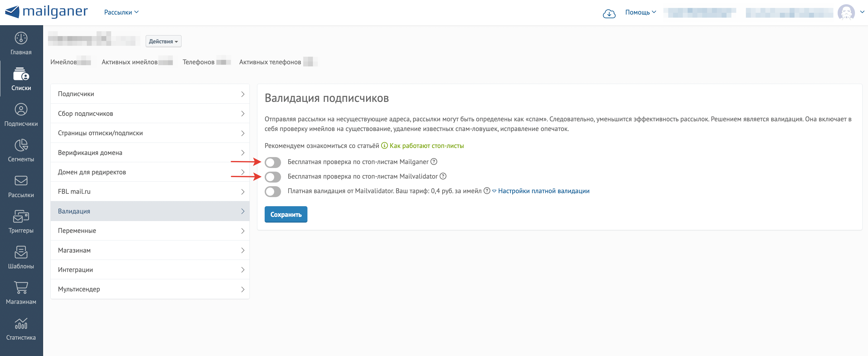This screenshot has width=868, height=356.
Task: Click the Телефонов counter label
Action: [x=198, y=62]
